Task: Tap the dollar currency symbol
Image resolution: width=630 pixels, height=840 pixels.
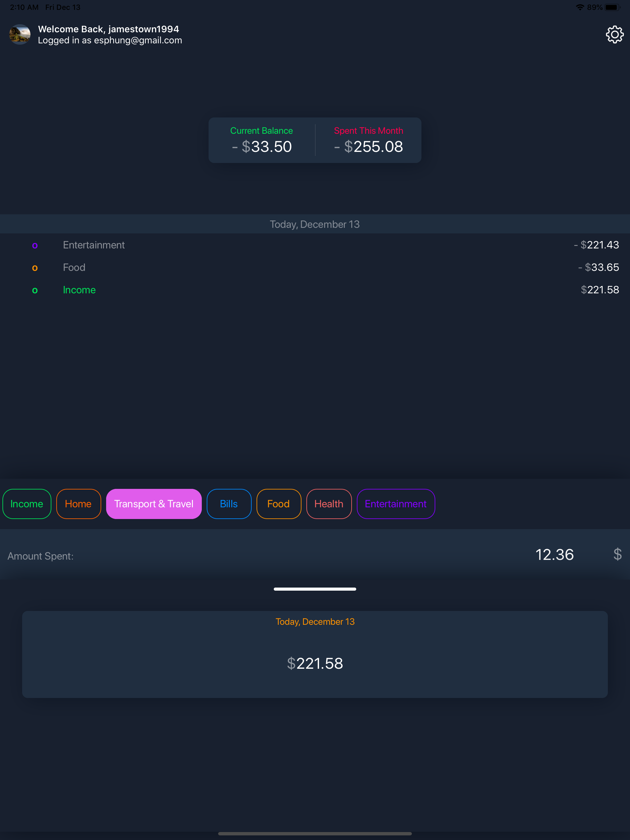Action: [x=617, y=554]
